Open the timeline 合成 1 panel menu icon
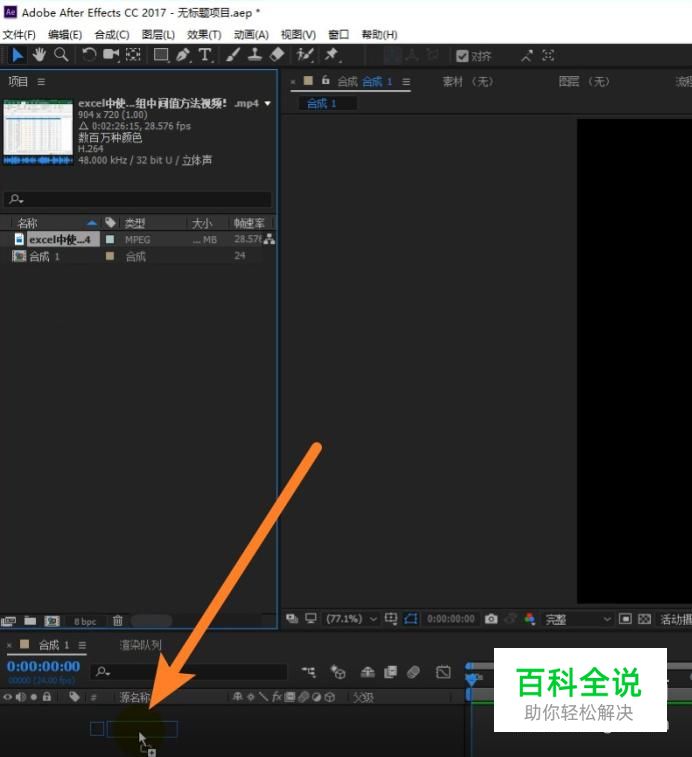The image size is (692, 757). click(x=83, y=645)
